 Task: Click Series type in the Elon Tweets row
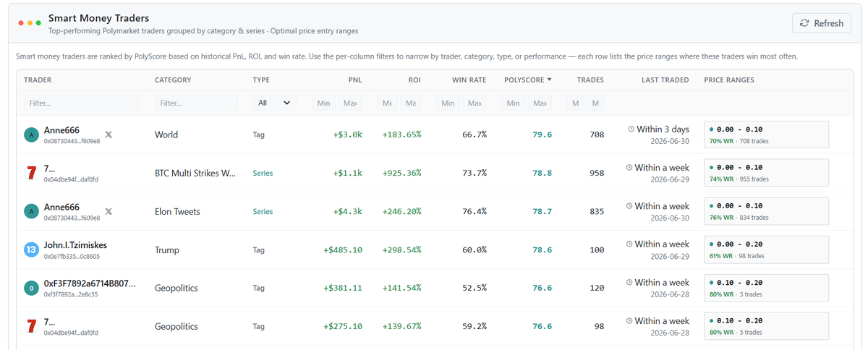(263, 211)
